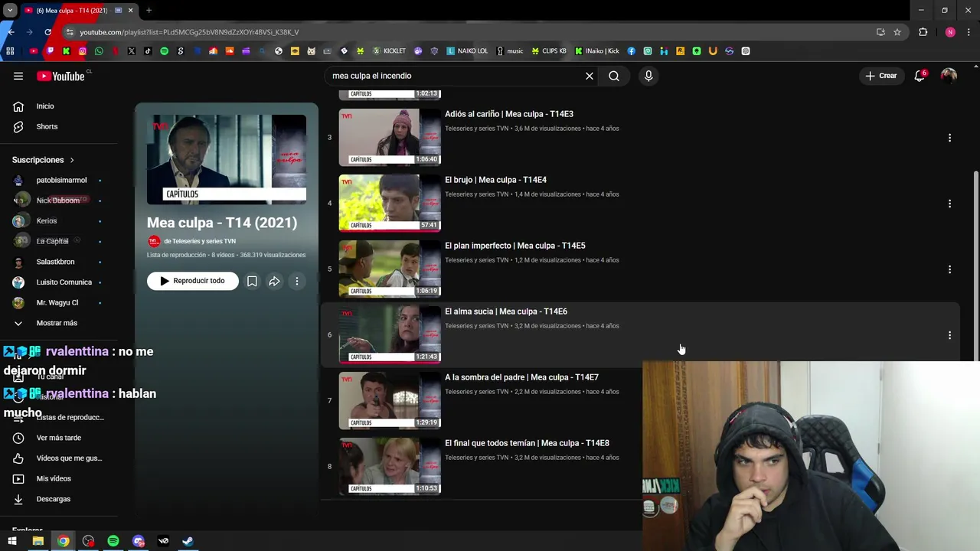Viewport: 980px width, 551px height.
Task: Click the YouTube logo
Action: click(61, 76)
